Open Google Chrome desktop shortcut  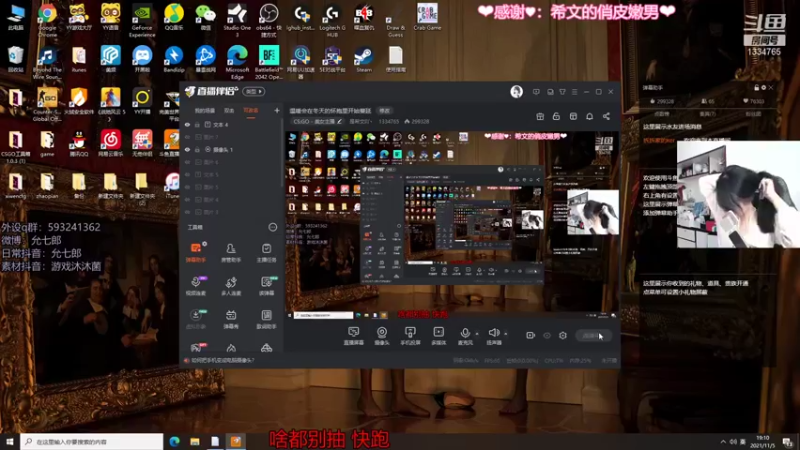point(47,21)
